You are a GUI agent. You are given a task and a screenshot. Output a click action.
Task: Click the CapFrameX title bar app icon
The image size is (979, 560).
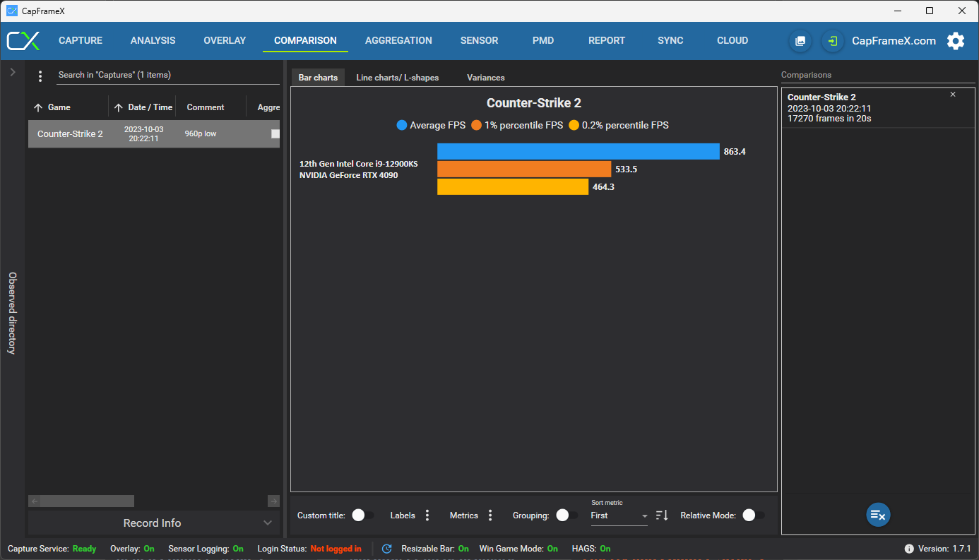click(12, 11)
